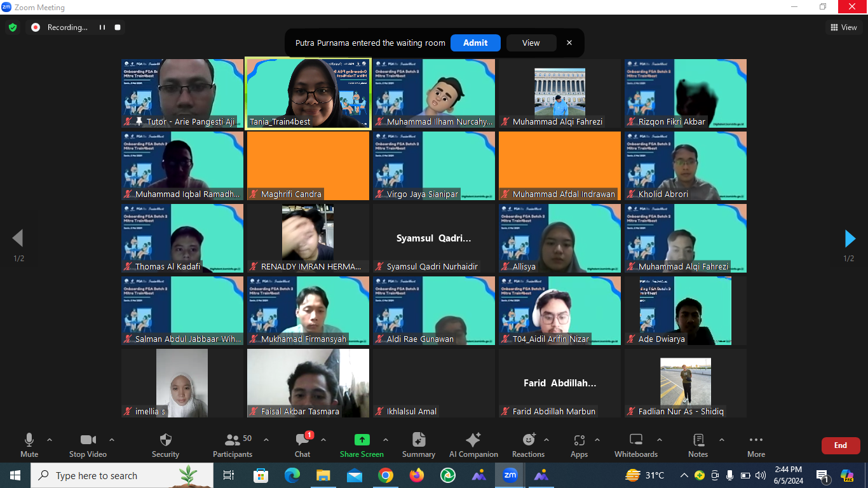The height and width of the screenshot is (488, 868).
Task: Select Tania_Train4best video thumbnail
Action: pyautogui.click(x=308, y=93)
